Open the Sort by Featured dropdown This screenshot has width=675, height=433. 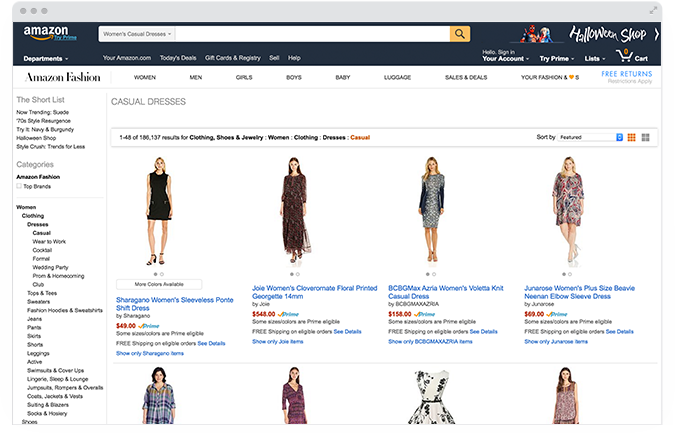(x=590, y=137)
